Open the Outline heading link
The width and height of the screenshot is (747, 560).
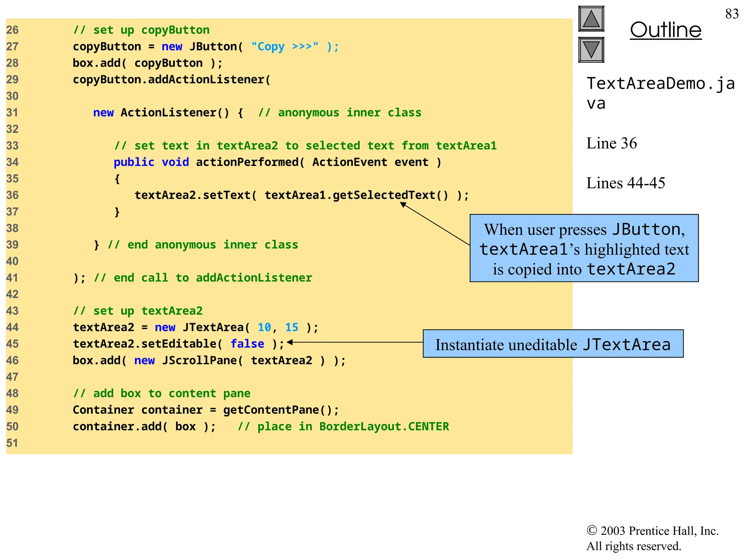pos(665,30)
